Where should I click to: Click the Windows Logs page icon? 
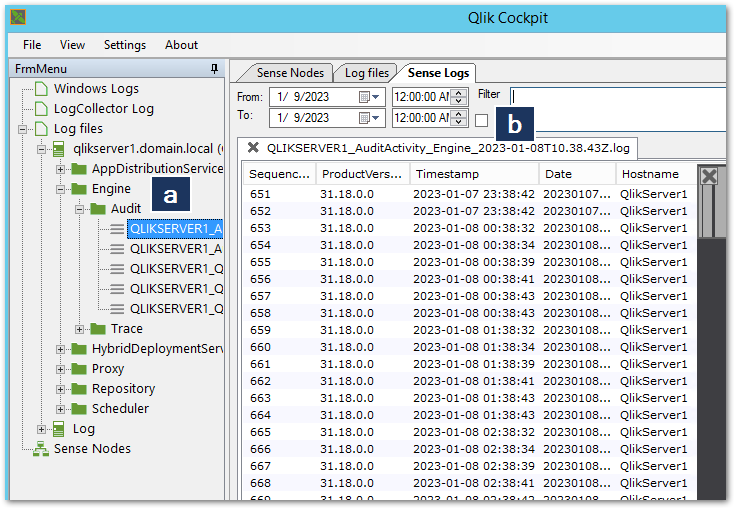tap(41, 89)
